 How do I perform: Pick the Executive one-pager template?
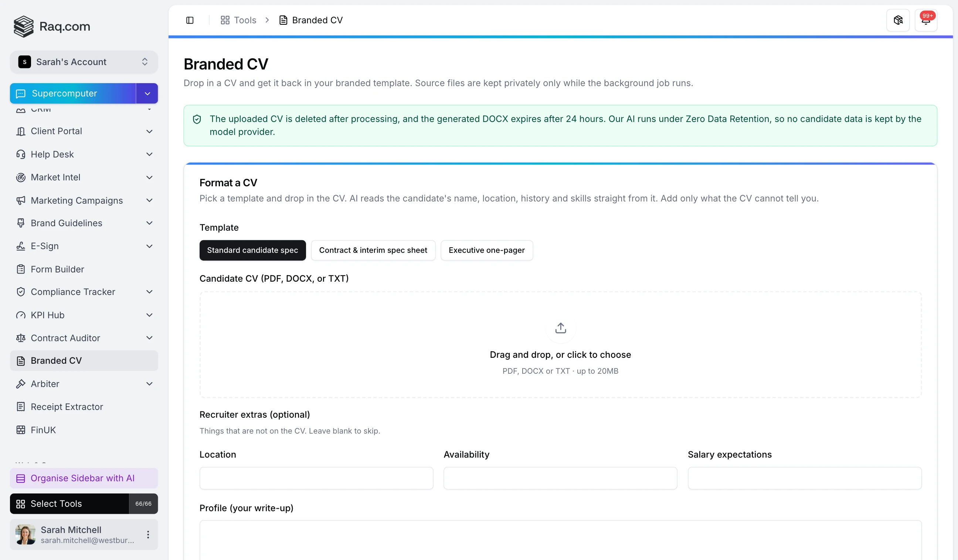pyautogui.click(x=486, y=250)
